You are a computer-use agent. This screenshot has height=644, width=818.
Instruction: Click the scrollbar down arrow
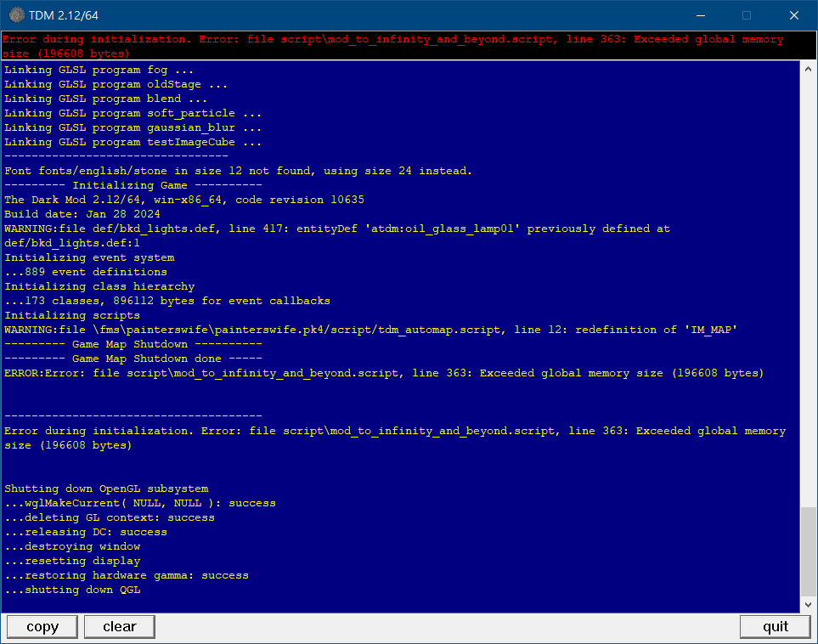[x=808, y=605]
